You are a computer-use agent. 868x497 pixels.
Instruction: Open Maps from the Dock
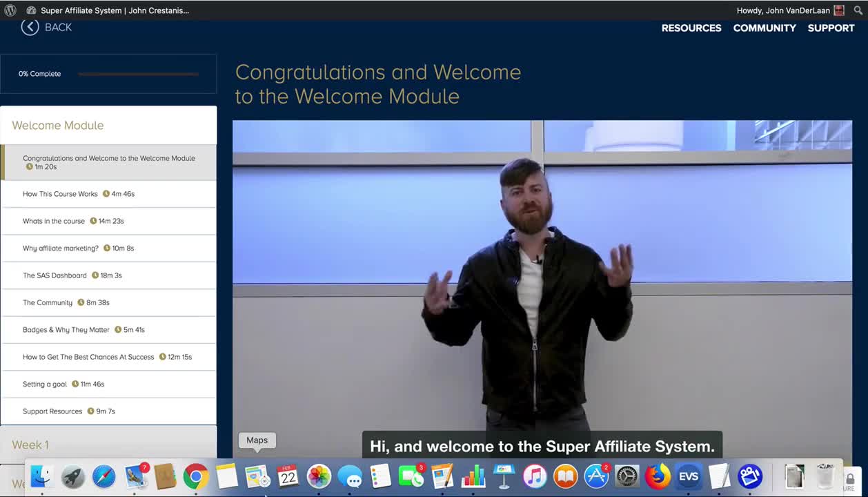257,476
